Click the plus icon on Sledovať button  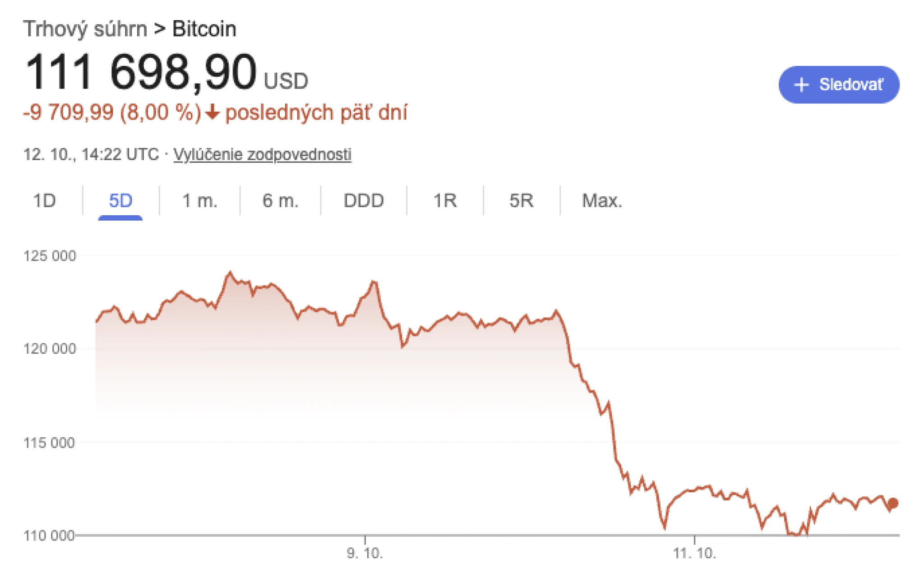pos(803,84)
